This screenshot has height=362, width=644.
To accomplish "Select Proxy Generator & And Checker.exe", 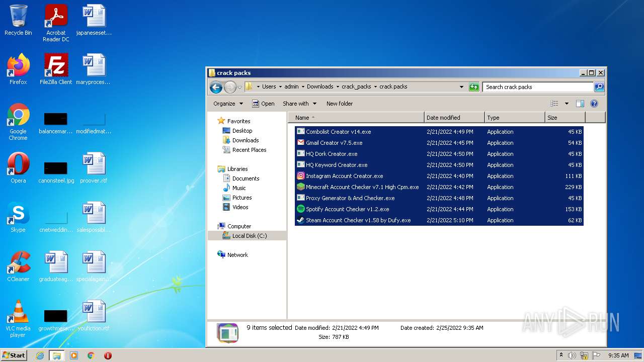I will pos(439,198).
